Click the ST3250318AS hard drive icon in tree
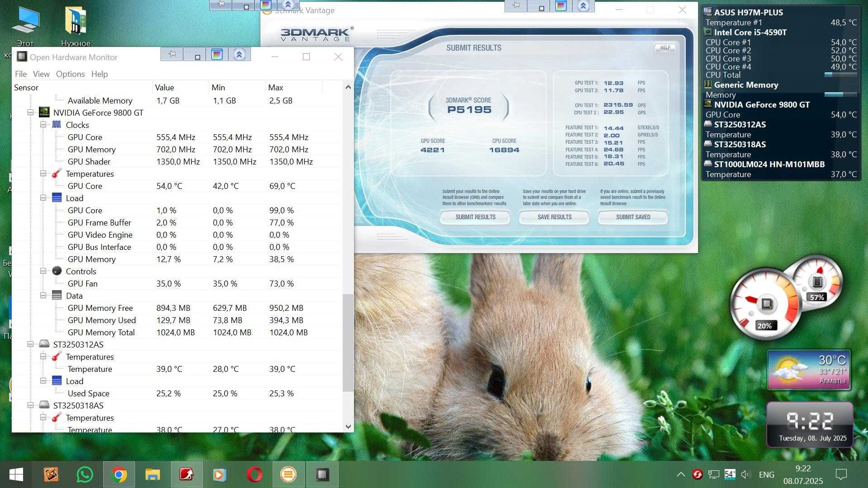 [44, 405]
